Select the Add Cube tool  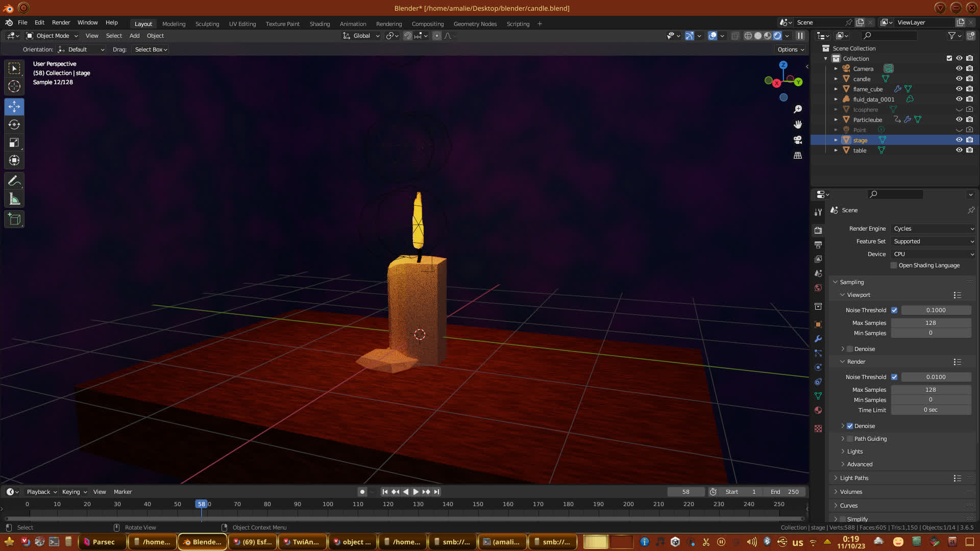14,219
